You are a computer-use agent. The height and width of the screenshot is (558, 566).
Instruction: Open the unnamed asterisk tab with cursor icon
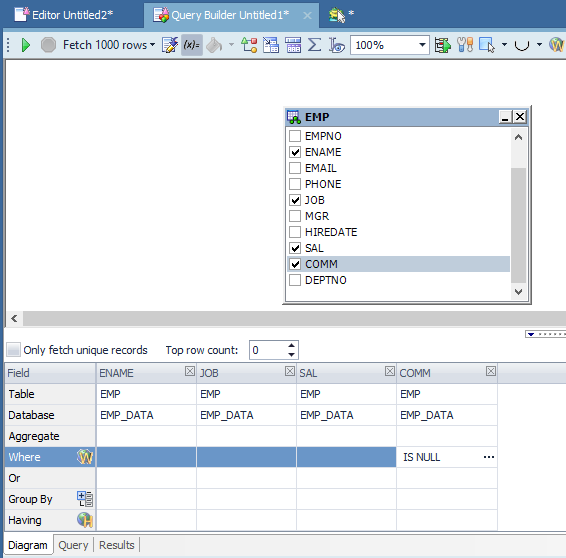[x=341, y=15]
